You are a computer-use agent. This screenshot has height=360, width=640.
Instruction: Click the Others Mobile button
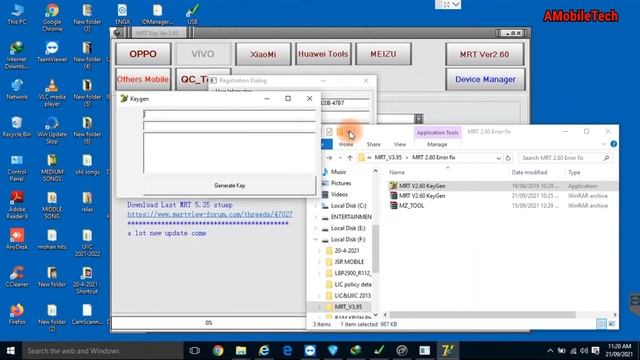pos(143,79)
